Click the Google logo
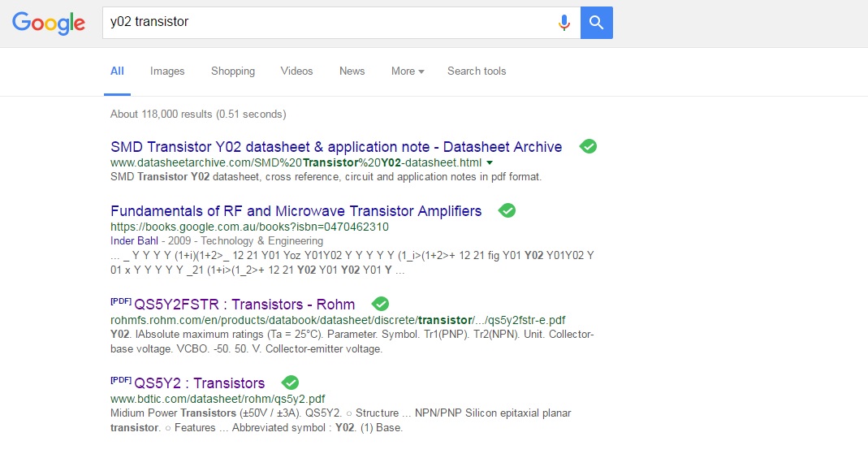The width and height of the screenshot is (868, 454). tap(49, 23)
